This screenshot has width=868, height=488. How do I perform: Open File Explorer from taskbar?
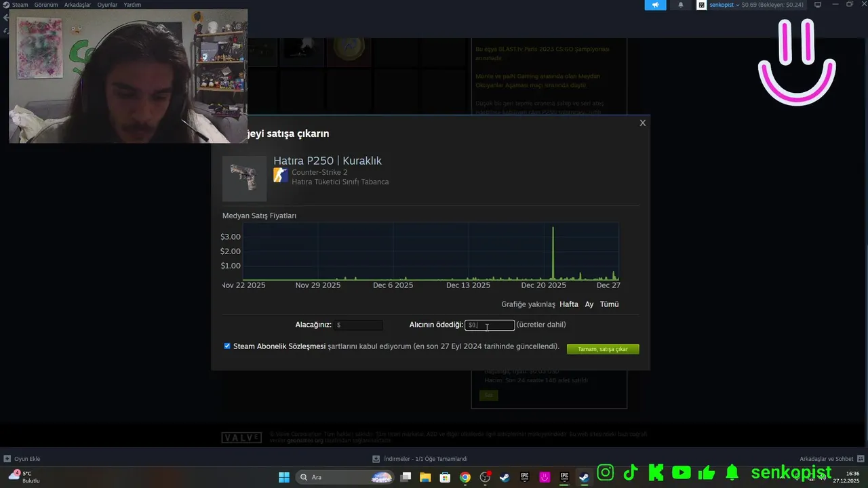[425, 477]
